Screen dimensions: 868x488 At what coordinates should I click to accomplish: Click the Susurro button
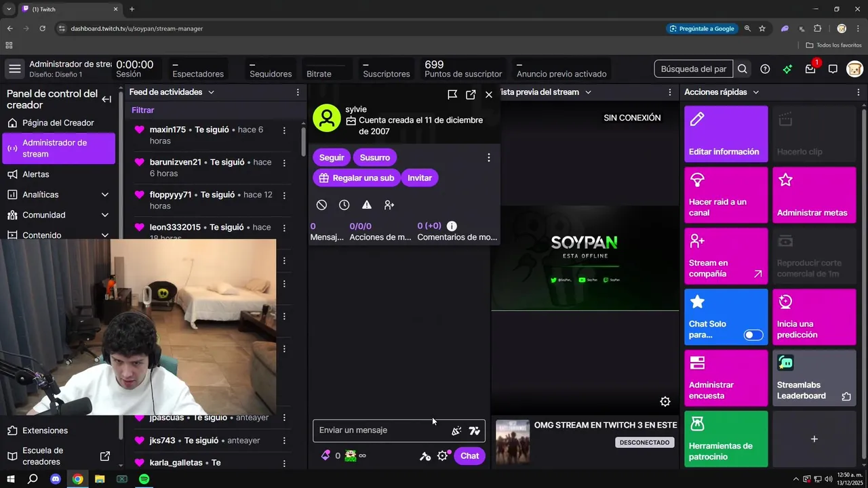click(375, 157)
